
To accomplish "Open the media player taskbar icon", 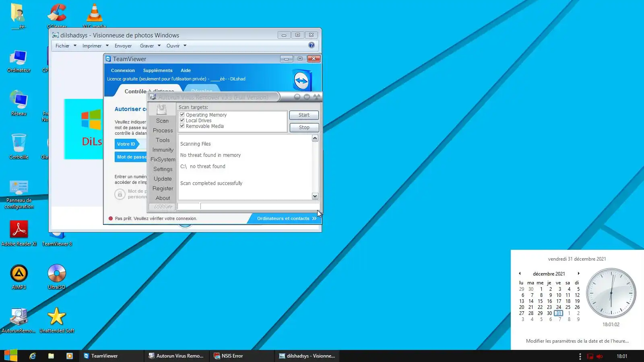I will (x=70, y=356).
